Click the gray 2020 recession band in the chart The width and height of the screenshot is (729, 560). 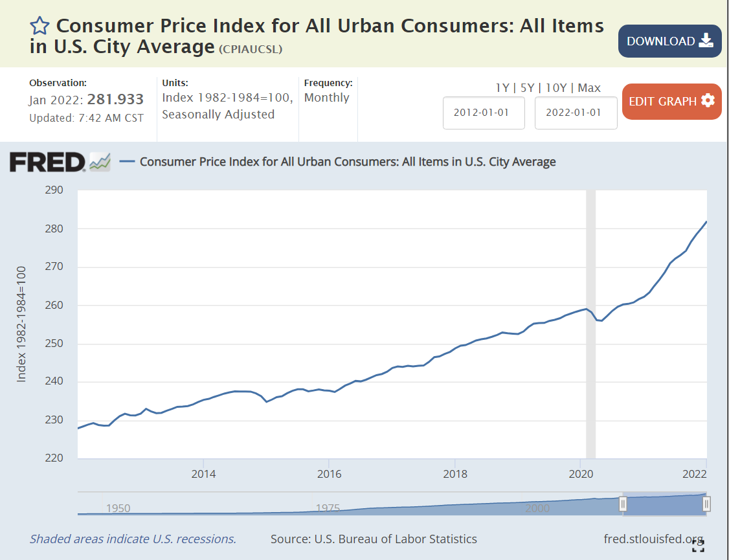click(x=590, y=324)
